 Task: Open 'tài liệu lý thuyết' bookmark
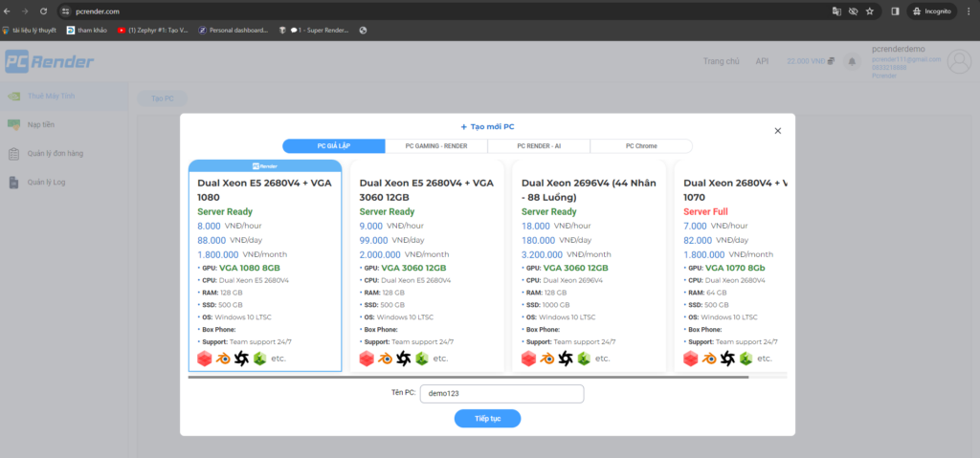point(30,30)
